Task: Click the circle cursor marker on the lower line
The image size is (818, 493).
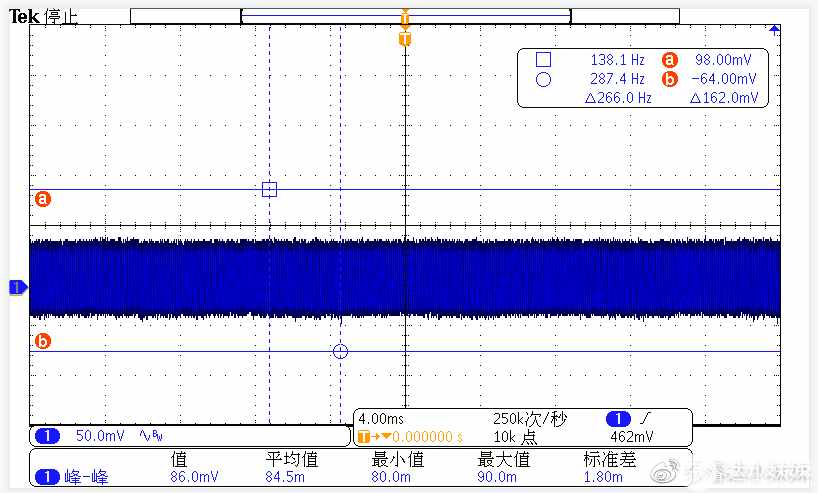Action: (x=340, y=352)
